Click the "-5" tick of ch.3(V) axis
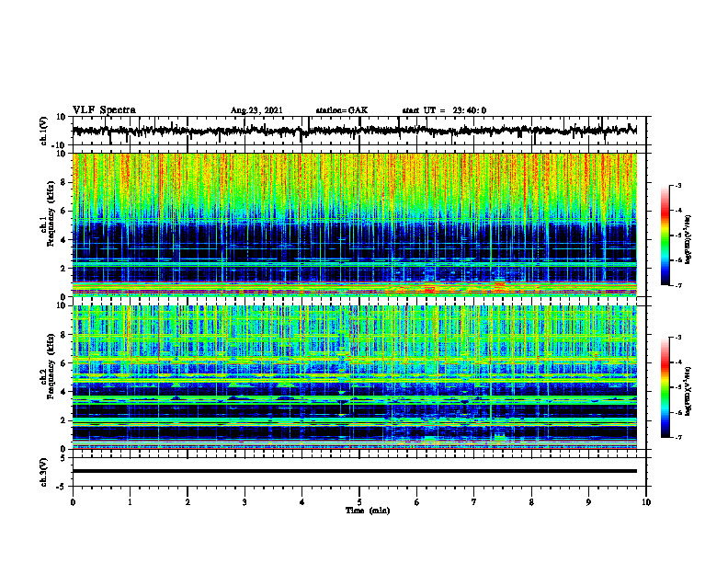 click(62, 487)
